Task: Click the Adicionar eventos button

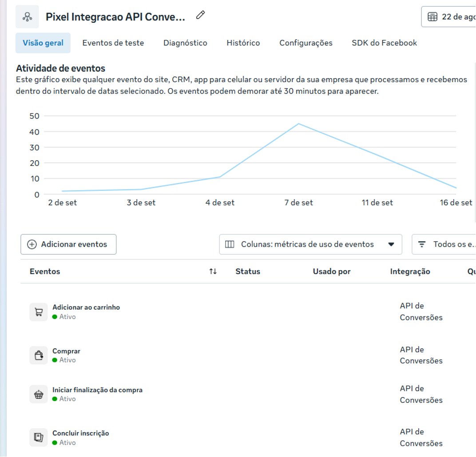Action: (68, 244)
